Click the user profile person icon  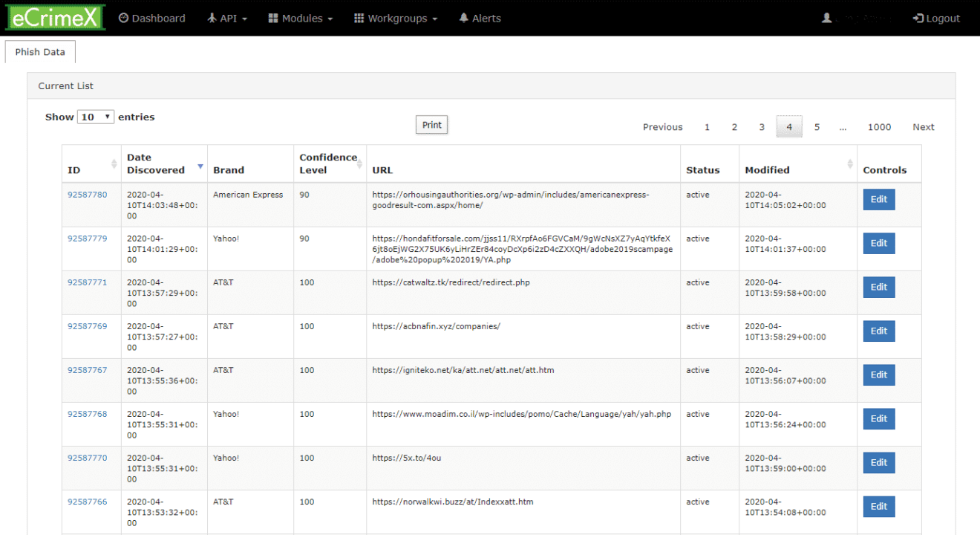[826, 18]
